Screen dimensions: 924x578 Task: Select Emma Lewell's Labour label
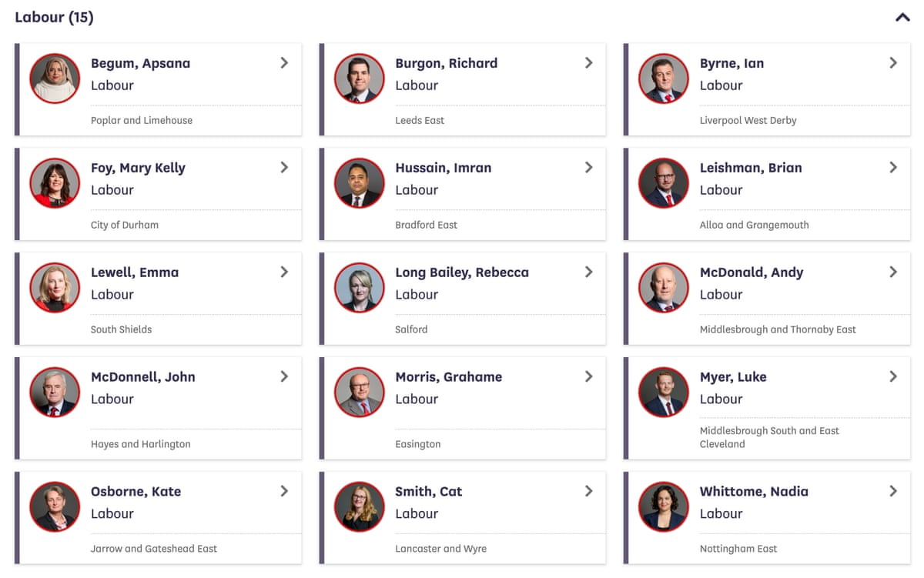(112, 294)
